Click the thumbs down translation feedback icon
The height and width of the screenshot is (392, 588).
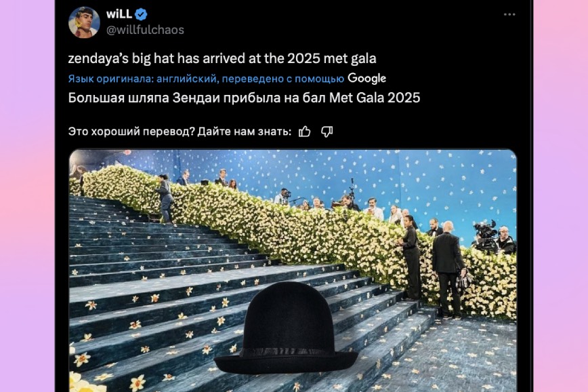pos(327,132)
